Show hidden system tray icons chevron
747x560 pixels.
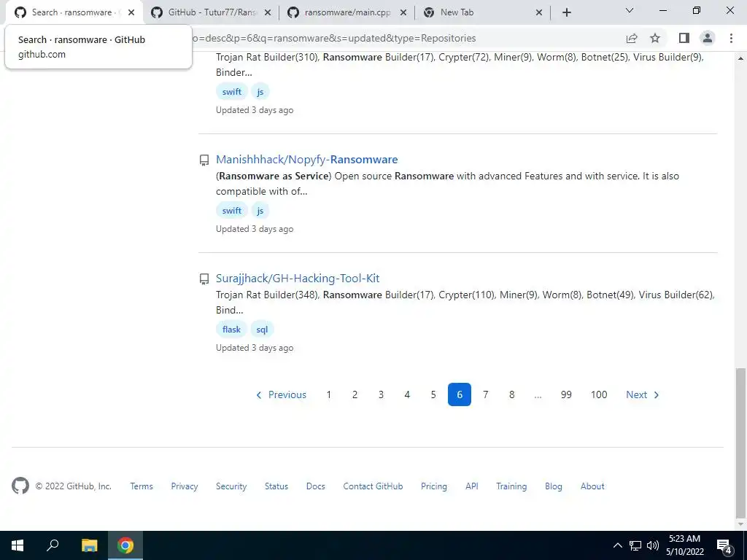tap(617, 545)
